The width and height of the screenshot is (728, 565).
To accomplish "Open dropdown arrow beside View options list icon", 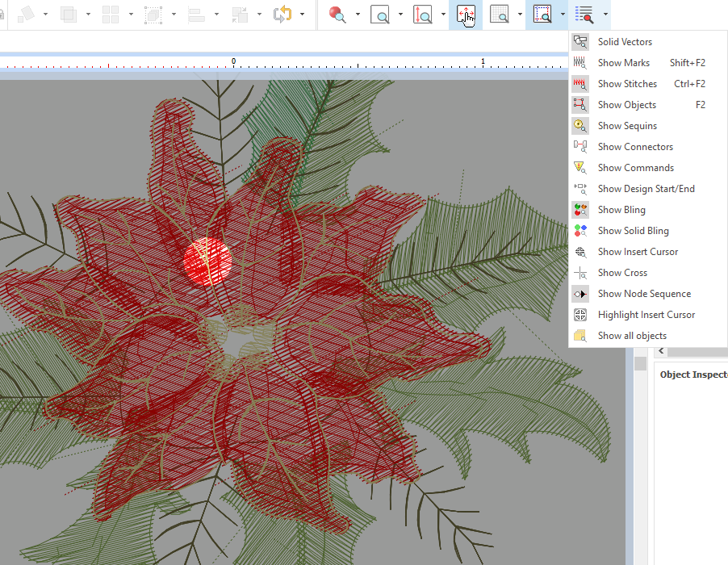I will click(605, 15).
